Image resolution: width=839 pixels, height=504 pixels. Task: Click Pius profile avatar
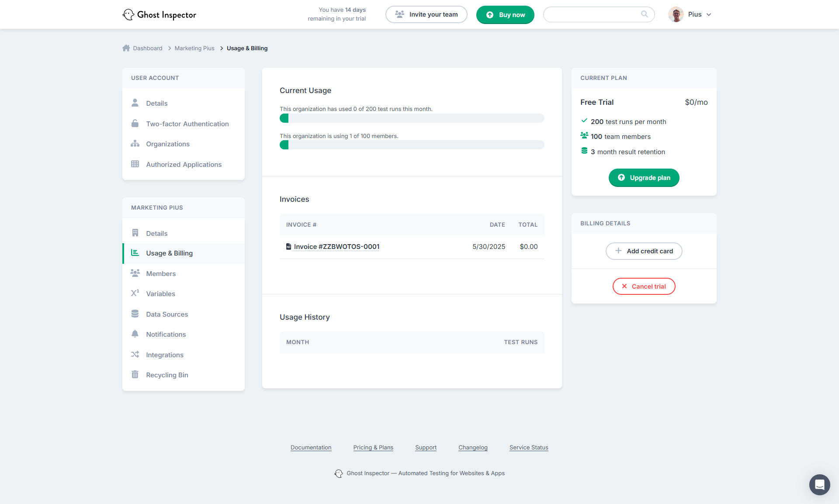coord(676,14)
